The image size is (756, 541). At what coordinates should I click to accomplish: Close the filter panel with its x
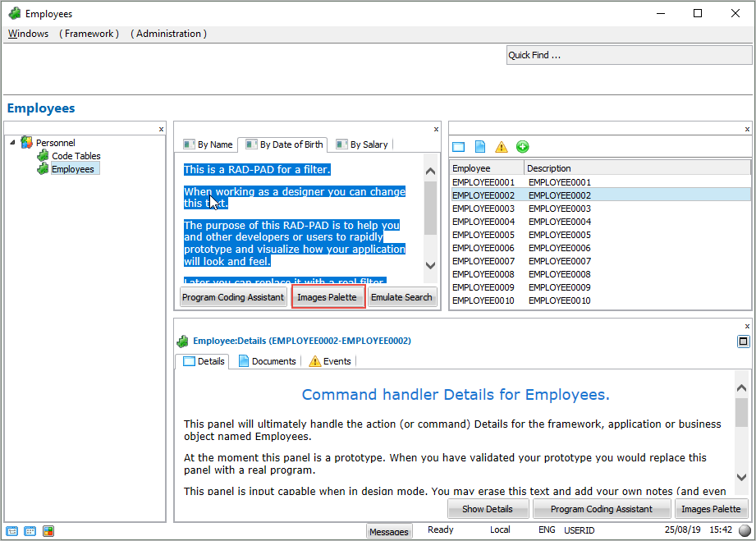coord(436,129)
